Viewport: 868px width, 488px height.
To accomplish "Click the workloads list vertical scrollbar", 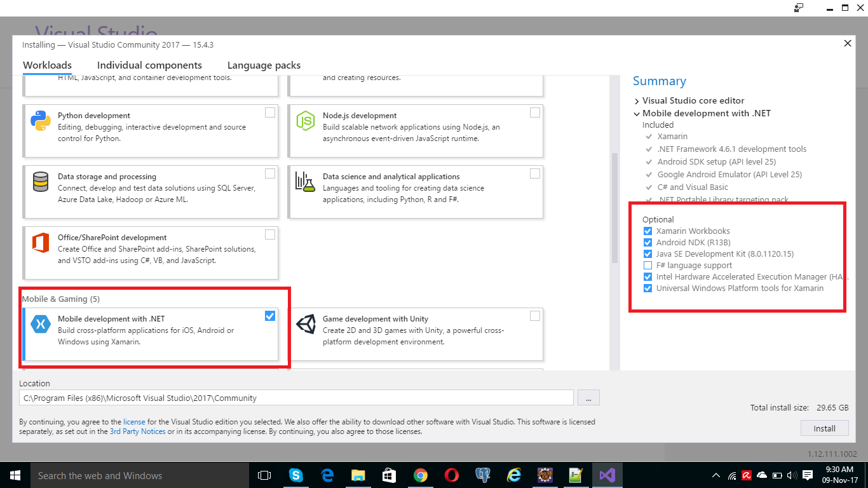I will (x=614, y=208).
